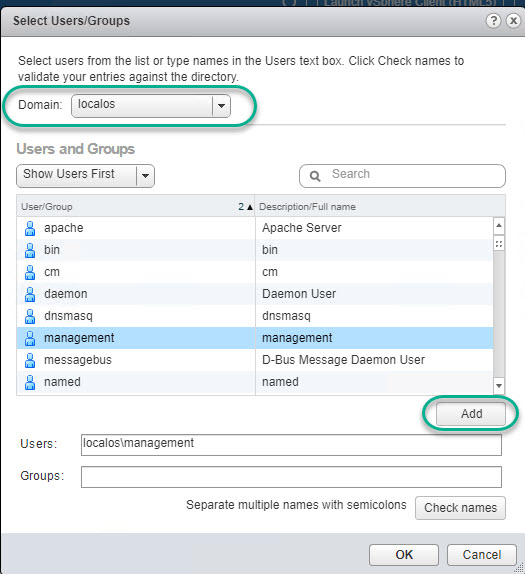The width and height of the screenshot is (525, 574).
Task: Click the list scrollbar thumb
Action: click(x=499, y=243)
